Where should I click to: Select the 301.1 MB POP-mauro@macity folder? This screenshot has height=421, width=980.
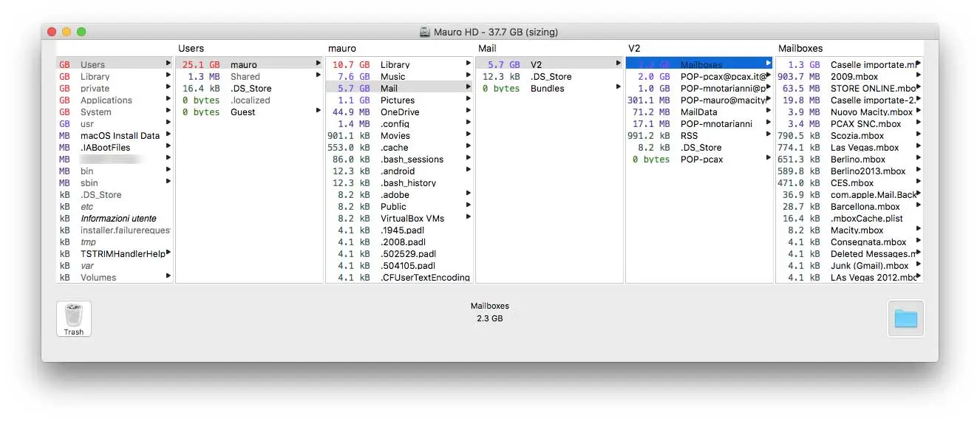pos(699,100)
